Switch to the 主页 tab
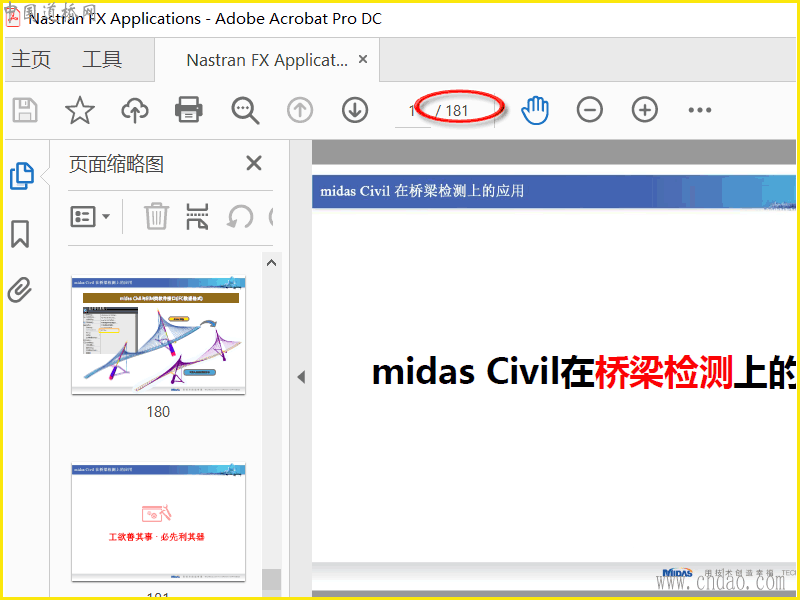The width and height of the screenshot is (800, 600). [31, 60]
